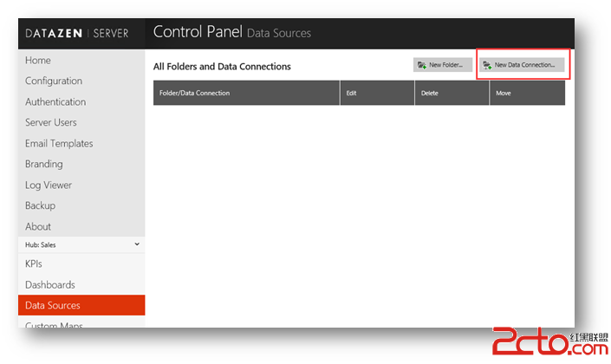611x364 pixels.
Task: Select Backup in the sidebar
Action: (x=40, y=205)
